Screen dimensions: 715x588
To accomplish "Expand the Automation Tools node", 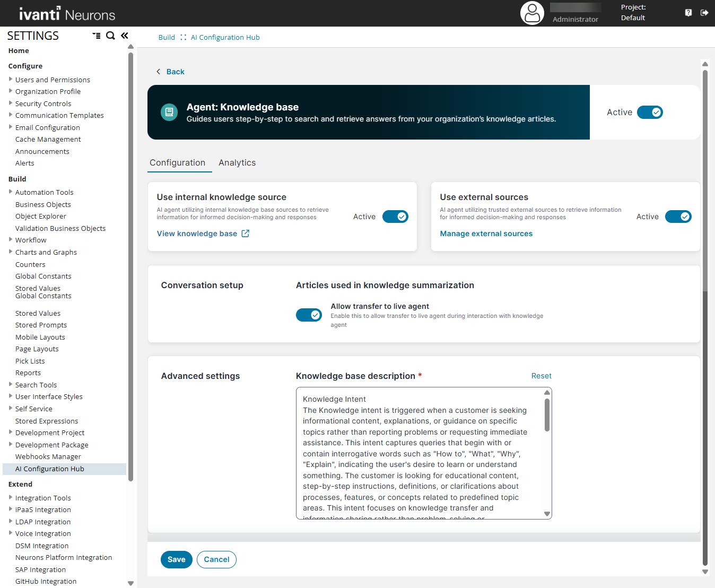I will [11, 192].
